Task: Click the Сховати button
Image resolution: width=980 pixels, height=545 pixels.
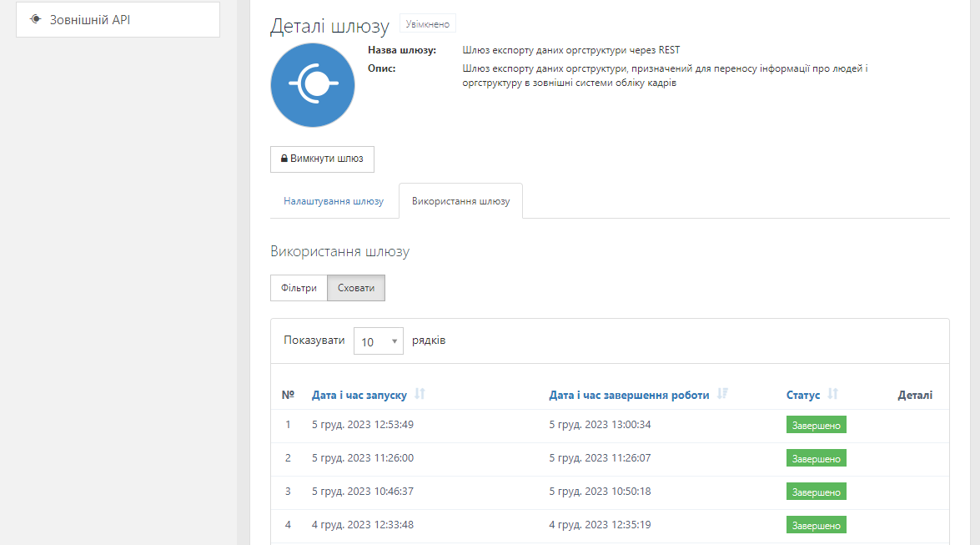Action: point(356,288)
